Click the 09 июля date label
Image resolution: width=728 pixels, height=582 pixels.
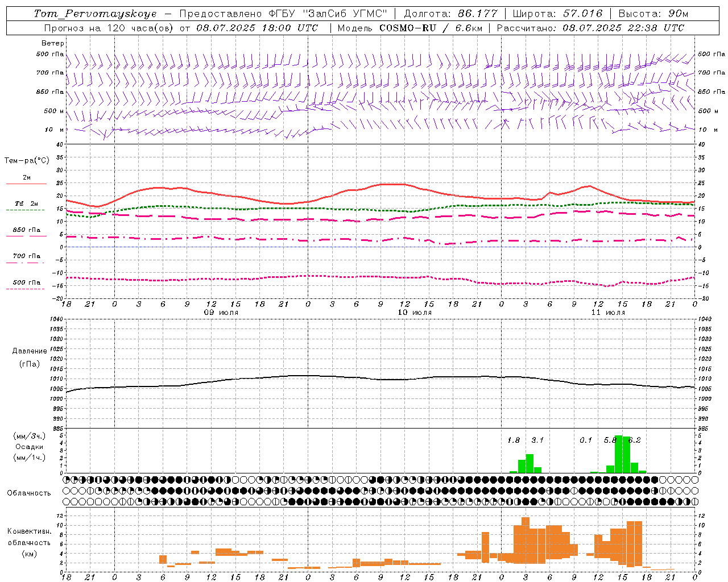tap(221, 313)
